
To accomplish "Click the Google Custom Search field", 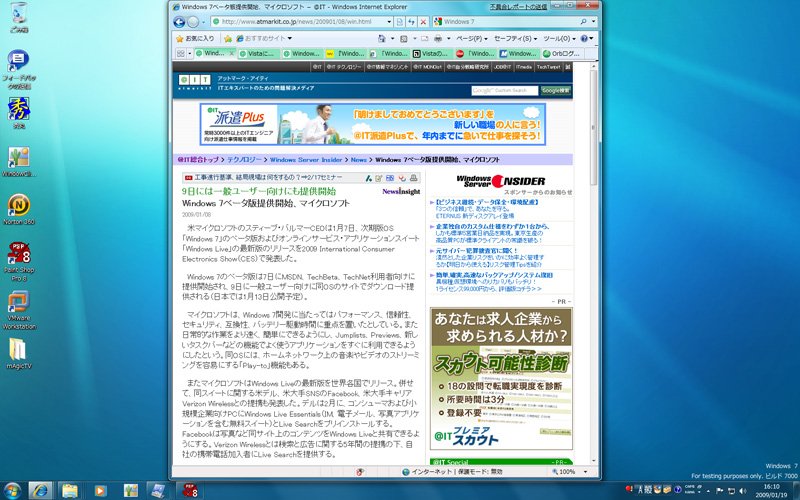I will (504, 90).
